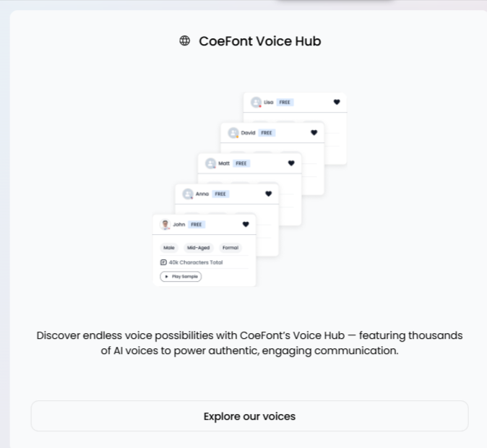
Task: Click the heart icon on Anna's card
Action: tap(268, 194)
